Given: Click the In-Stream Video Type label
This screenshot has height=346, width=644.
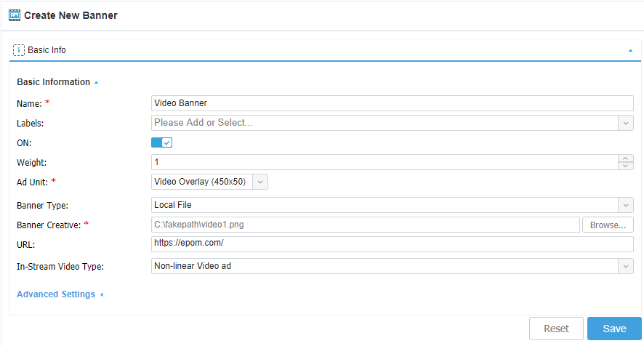Looking at the screenshot, I should pyautogui.click(x=60, y=267).
